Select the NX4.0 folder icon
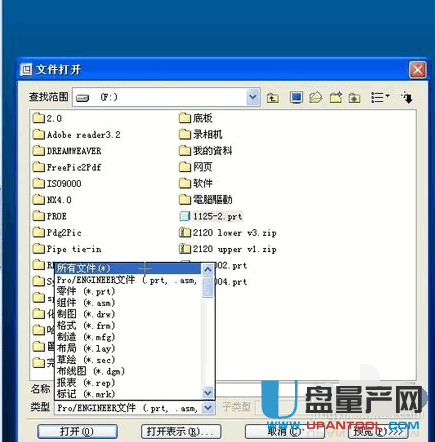The height and width of the screenshot is (442, 435). [39, 199]
